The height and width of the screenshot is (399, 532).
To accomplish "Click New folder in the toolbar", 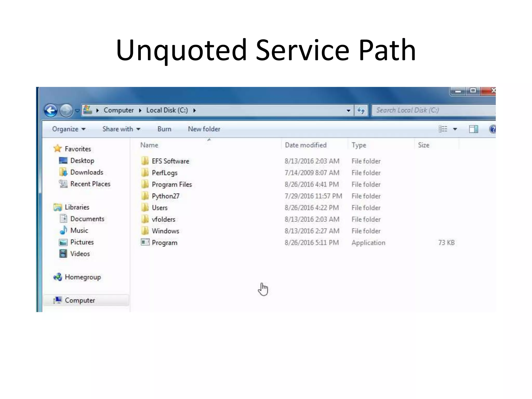I will [204, 129].
